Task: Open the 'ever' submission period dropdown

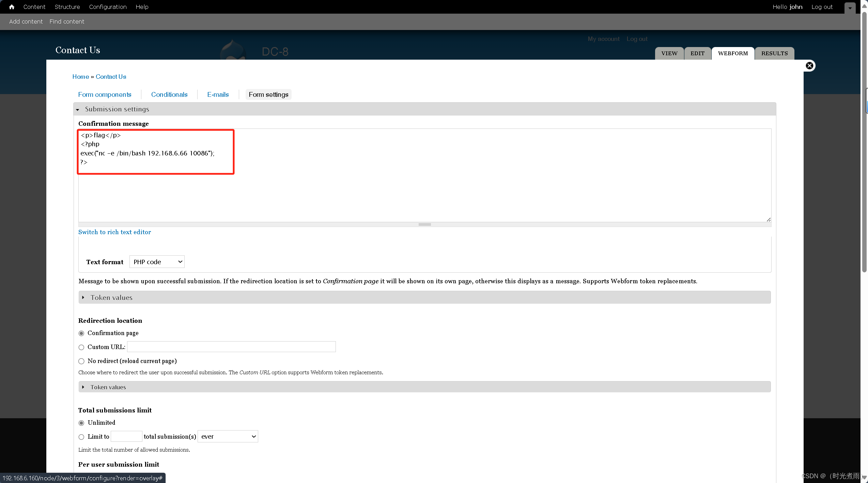Action: pyautogui.click(x=228, y=437)
